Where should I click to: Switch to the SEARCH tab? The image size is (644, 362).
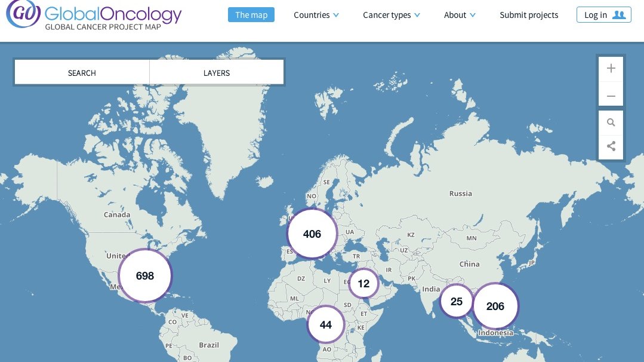82,72
